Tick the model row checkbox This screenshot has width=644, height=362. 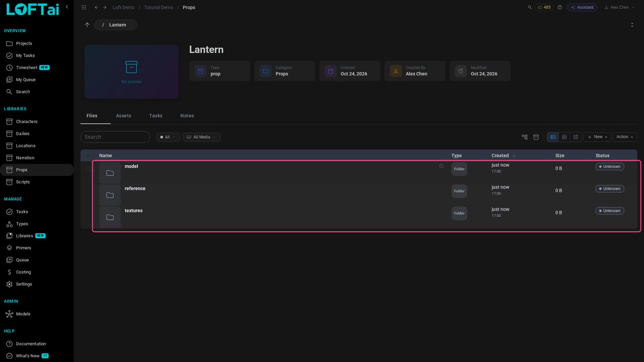88,168
